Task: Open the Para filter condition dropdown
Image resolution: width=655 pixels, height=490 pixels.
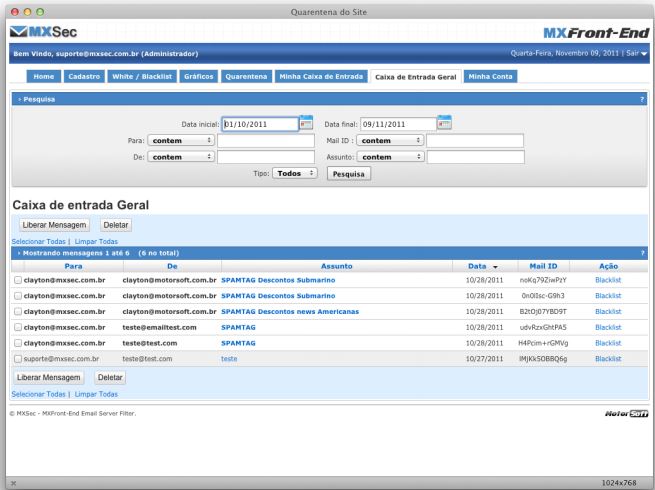Action: point(180,141)
